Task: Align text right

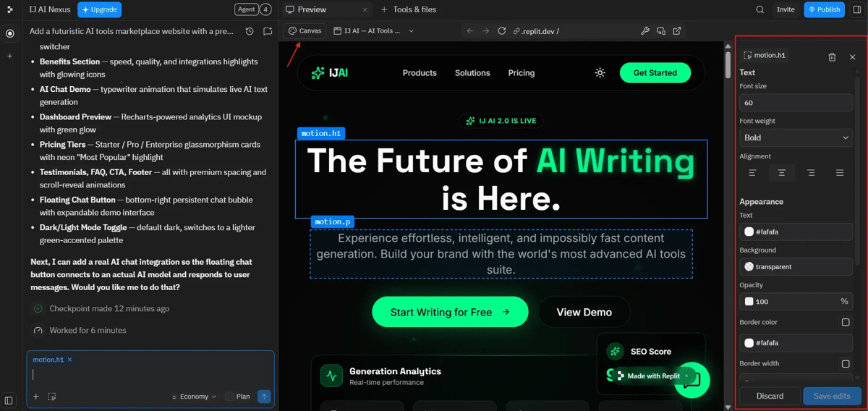Action: click(x=811, y=173)
